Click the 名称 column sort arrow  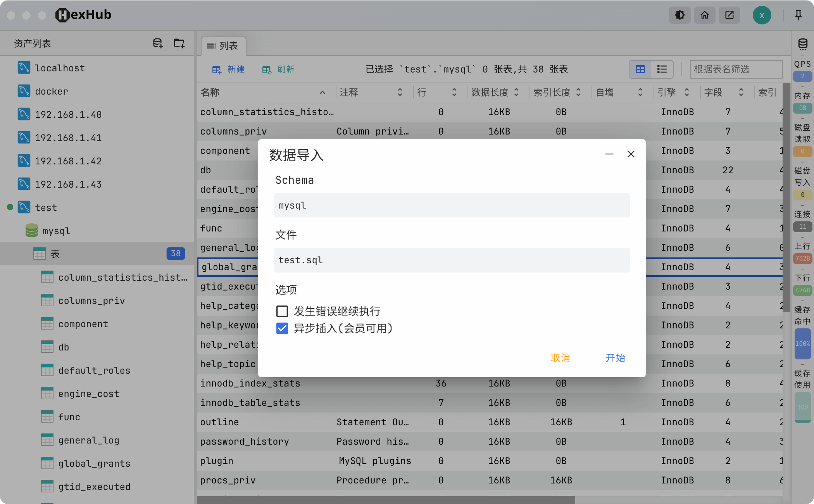[x=322, y=92]
